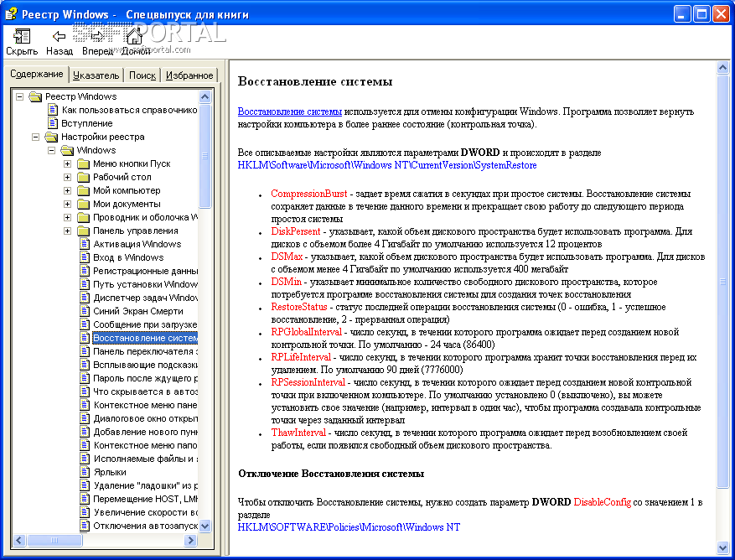
Task: Switch to the Указатель tab
Action: (x=96, y=75)
